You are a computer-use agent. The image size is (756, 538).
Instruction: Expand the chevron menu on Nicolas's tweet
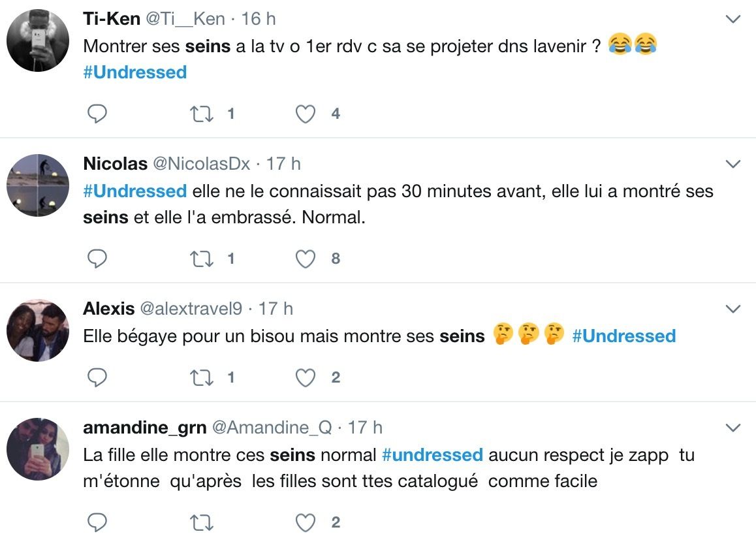coord(733,164)
